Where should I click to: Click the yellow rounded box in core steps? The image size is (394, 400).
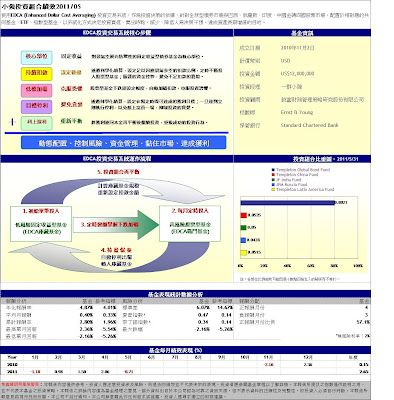tap(37, 74)
